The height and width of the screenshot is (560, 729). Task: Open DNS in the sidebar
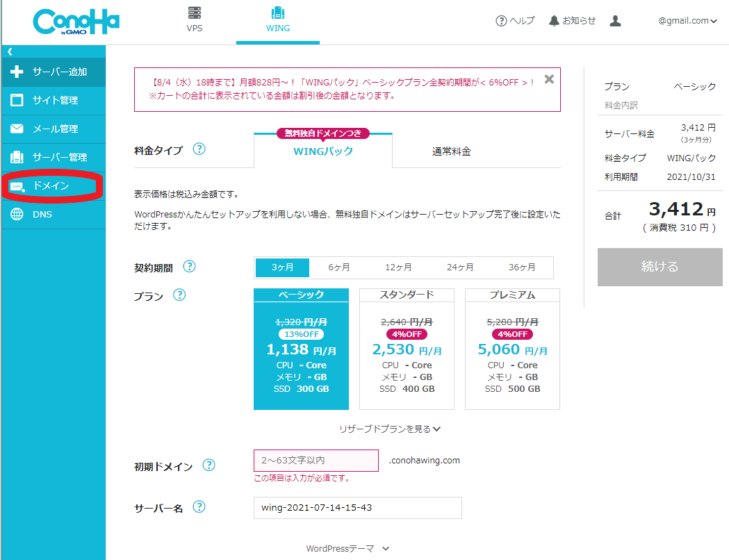tap(53, 214)
